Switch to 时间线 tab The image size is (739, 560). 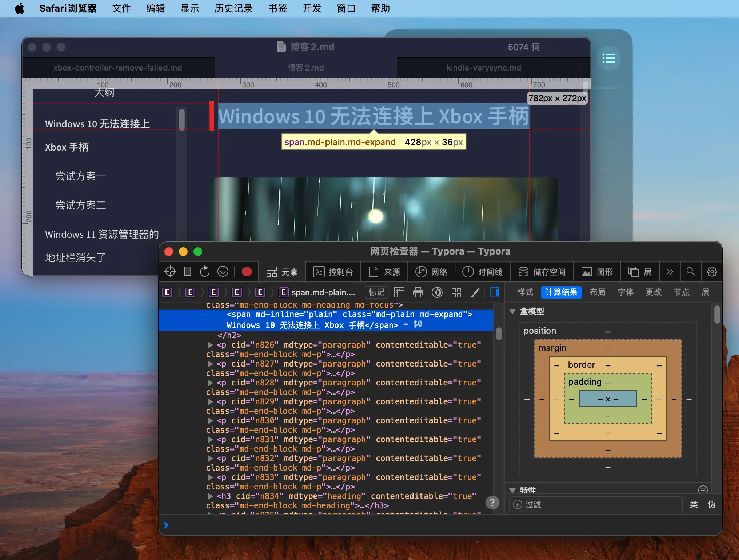click(x=482, y=272)
